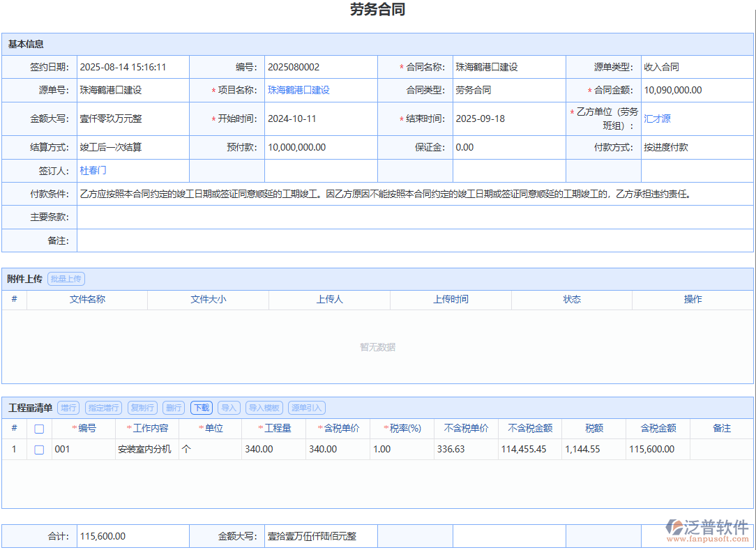Click 指定增行 in the 工程量清单 toolbar
Screen dimensions: 756x550
tap(102, 408)
